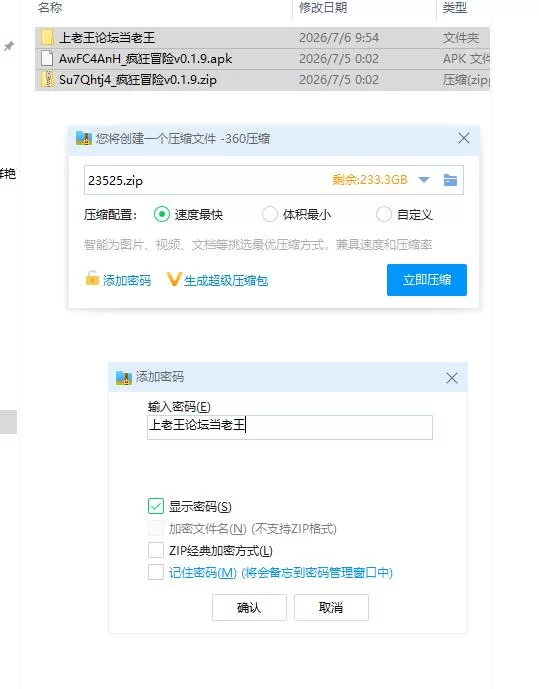This screenshot has width=539, height=689.
Task: Click the 360压缩 logo in the create-archive dialog title
Action: click(83, 138)
